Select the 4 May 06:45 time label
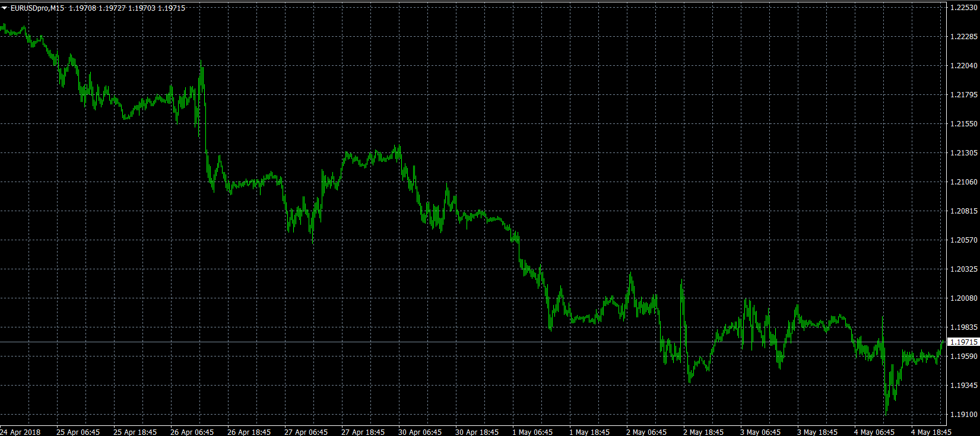The image size is (980, 436). coord(874,432)
